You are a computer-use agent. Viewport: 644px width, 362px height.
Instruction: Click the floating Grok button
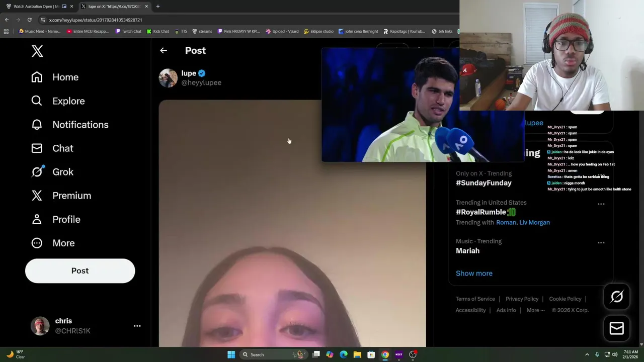coord(617,297)
